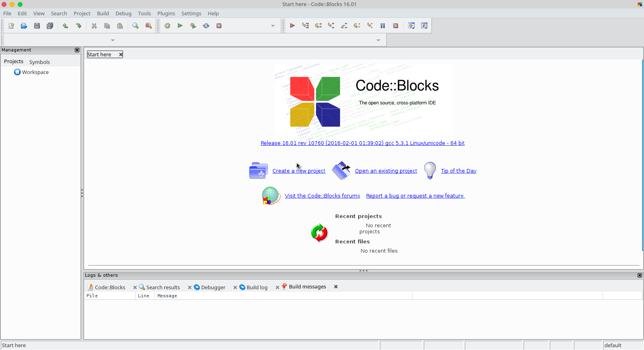
Task: Open the Edit menu
Action: (22, 13)
